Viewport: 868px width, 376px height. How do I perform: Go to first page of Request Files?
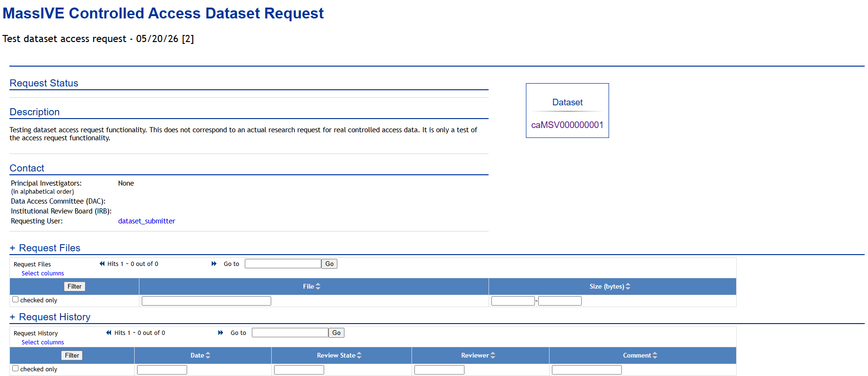tap(102, 264)
